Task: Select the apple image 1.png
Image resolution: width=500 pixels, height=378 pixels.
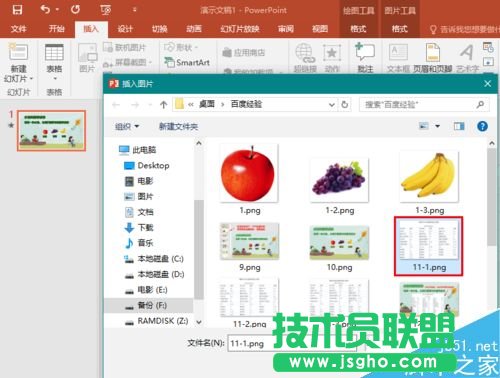Action: tap(249, 180)
